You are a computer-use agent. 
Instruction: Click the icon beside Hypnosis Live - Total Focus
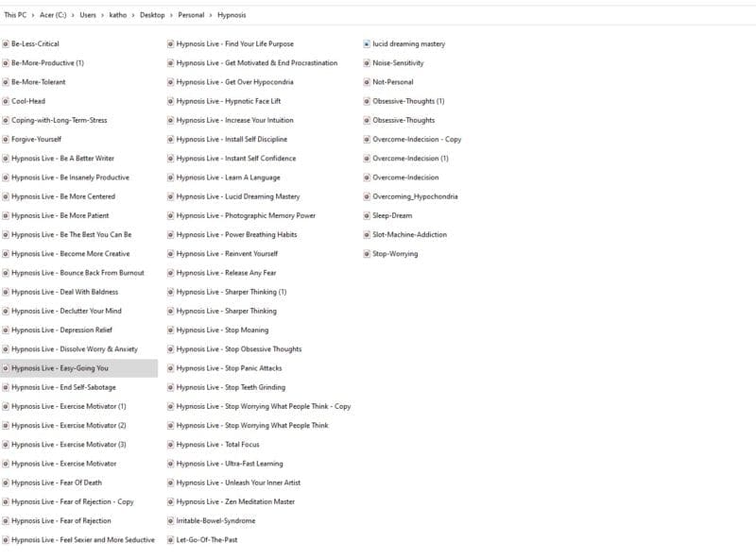[x=170, y=445]
